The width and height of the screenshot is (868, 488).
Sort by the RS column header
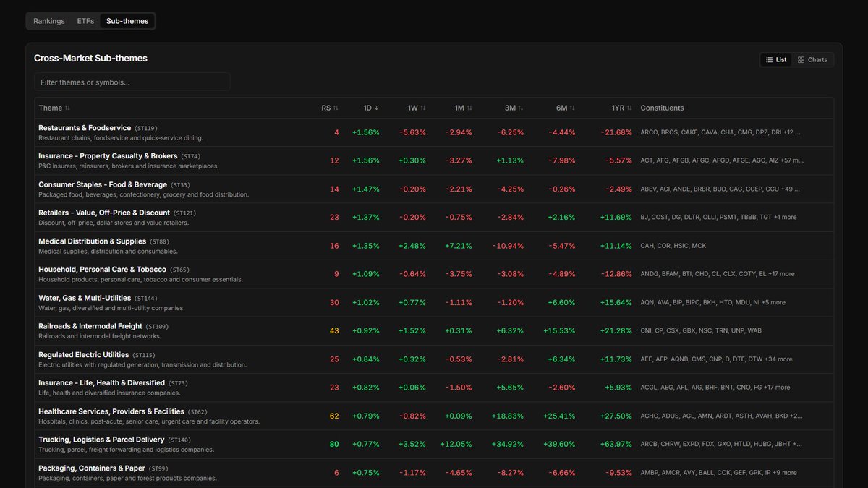point(330,108)
